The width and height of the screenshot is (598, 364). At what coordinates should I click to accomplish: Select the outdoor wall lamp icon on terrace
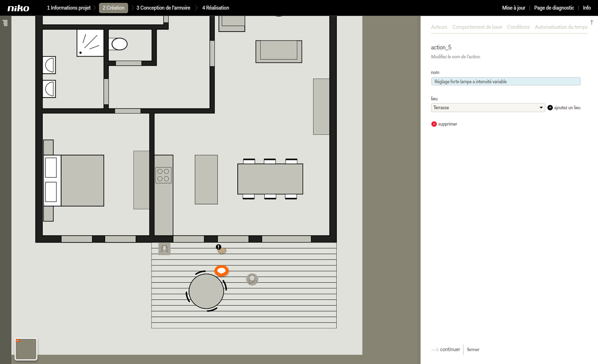[164, 249]
